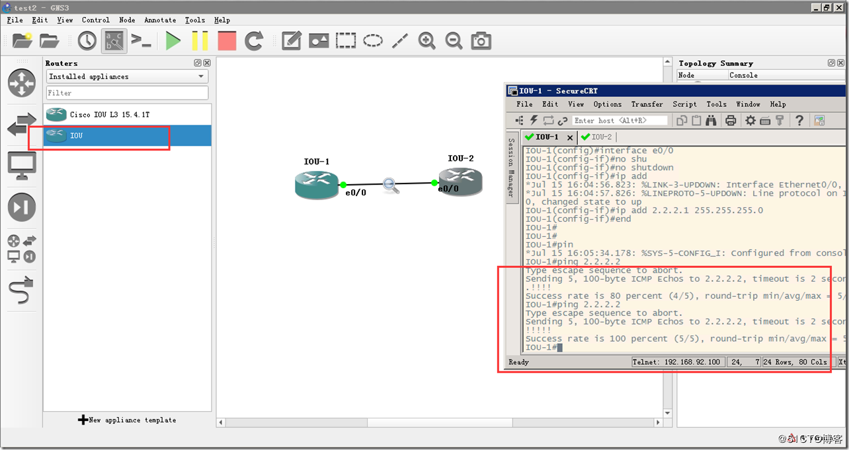Float the Topology Summary panel
The width and height of the screenshot is (849, 450).
coord(832,63)
